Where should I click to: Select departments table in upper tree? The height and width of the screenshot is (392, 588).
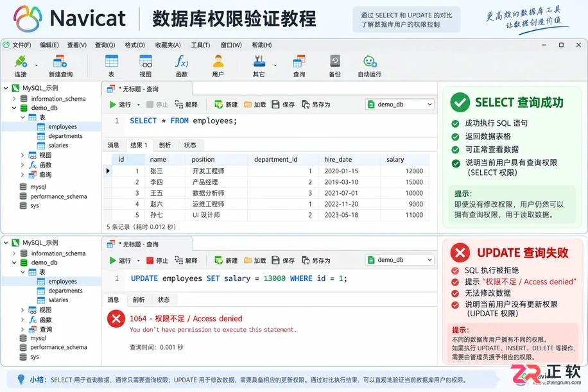click(65, 136)
